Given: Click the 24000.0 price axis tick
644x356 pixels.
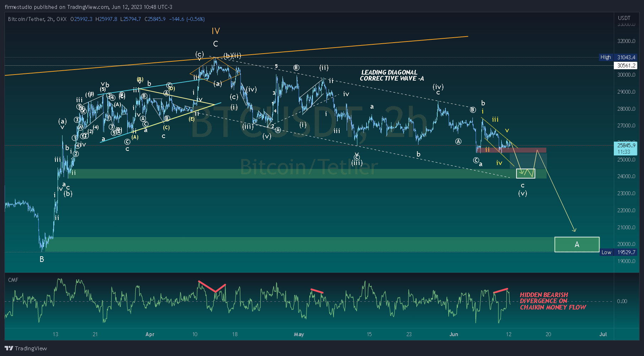Looking at the screenshot, I should pos(626,176).
